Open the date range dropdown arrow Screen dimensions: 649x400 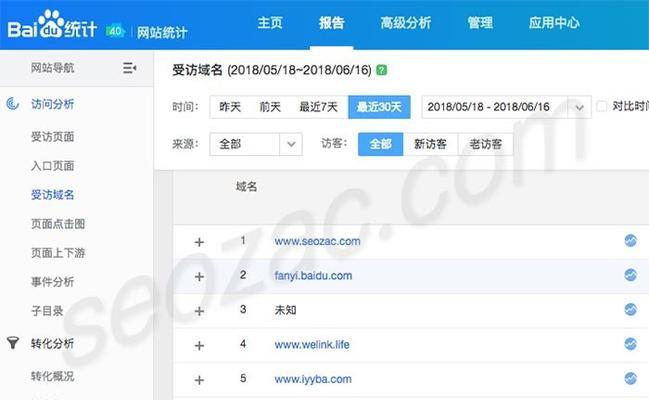[x=579, y=107]
